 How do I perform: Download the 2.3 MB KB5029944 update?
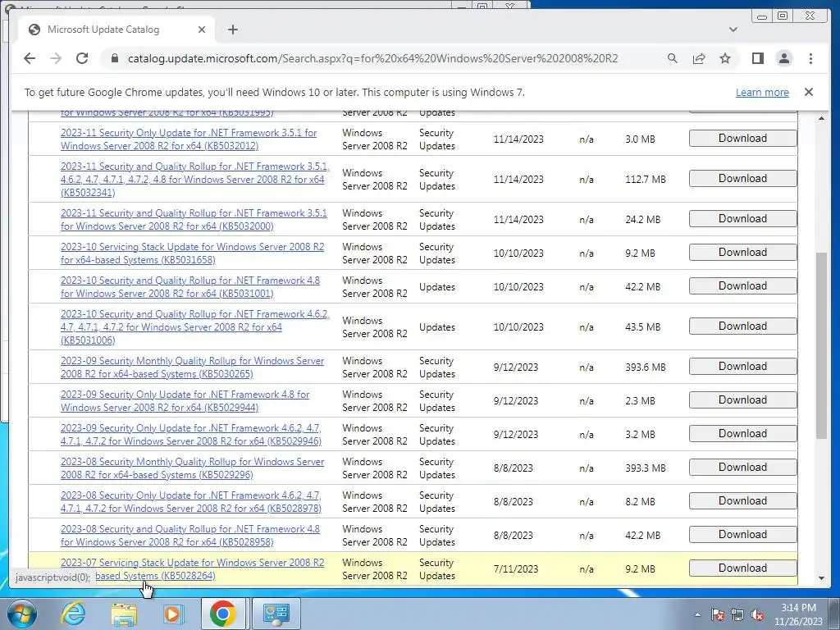coord(742,400)
